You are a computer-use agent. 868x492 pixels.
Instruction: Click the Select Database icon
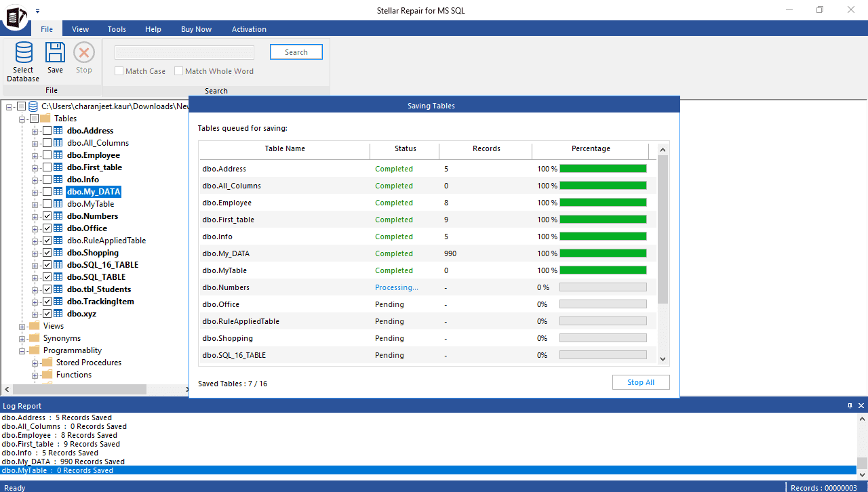(24, 53)
